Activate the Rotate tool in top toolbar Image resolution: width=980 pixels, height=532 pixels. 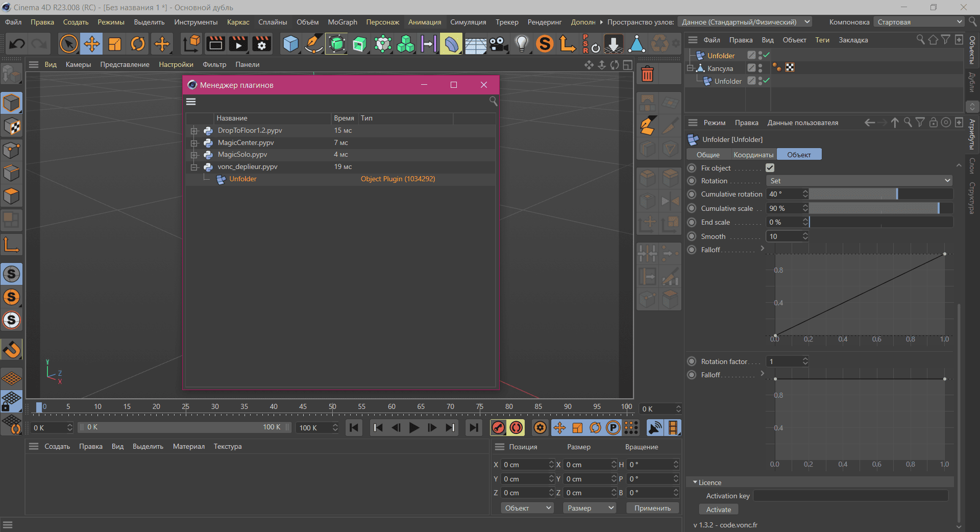click(x=138, y=44)
